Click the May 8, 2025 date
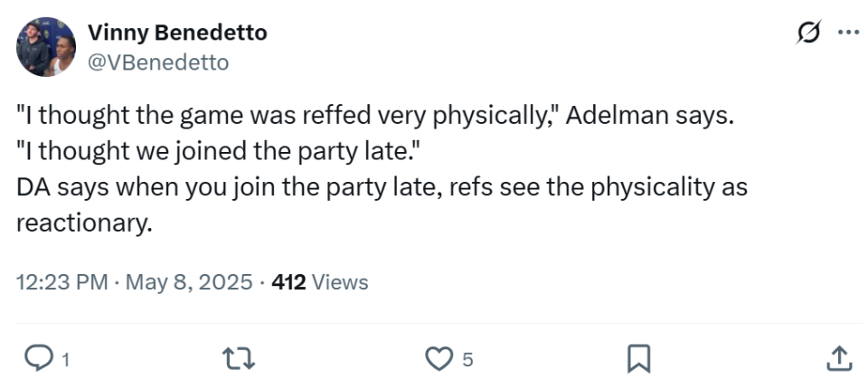Viewport: 868px width, 380px height. [x=188, y=282]
